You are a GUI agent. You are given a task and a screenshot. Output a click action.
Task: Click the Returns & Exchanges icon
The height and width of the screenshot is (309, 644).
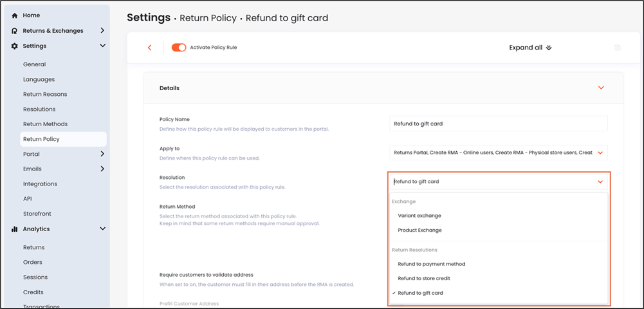tap(15, 31)
